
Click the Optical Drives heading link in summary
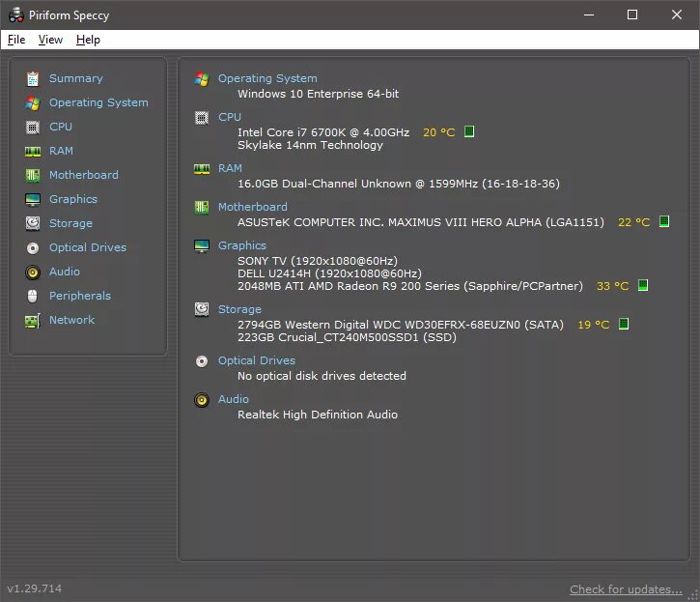pos(257,360)
